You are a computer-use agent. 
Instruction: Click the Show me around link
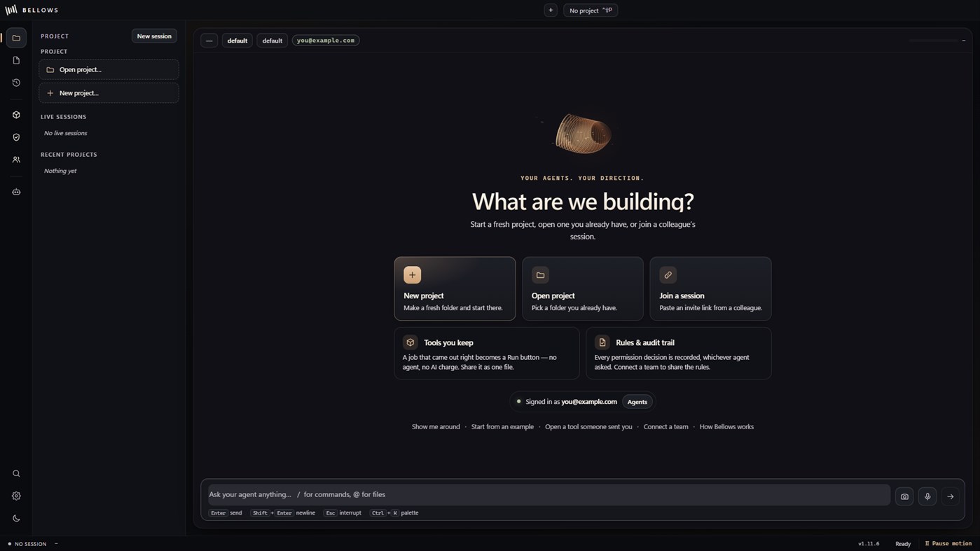pyautogui.click(x=436, y=426)
